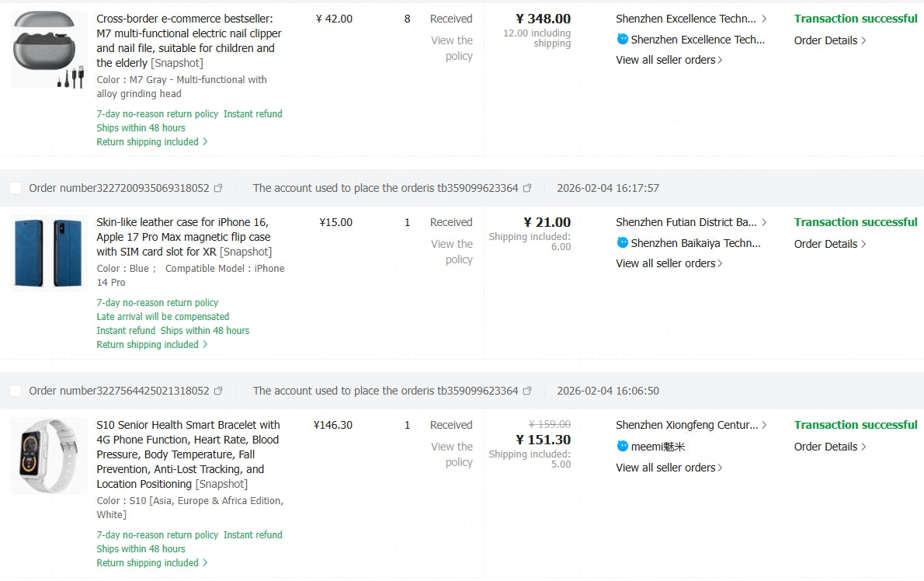Chat with Shenzhen Baikaiya Techn seller
Viewport: 924px width, 581px height.
coord(623,242)
